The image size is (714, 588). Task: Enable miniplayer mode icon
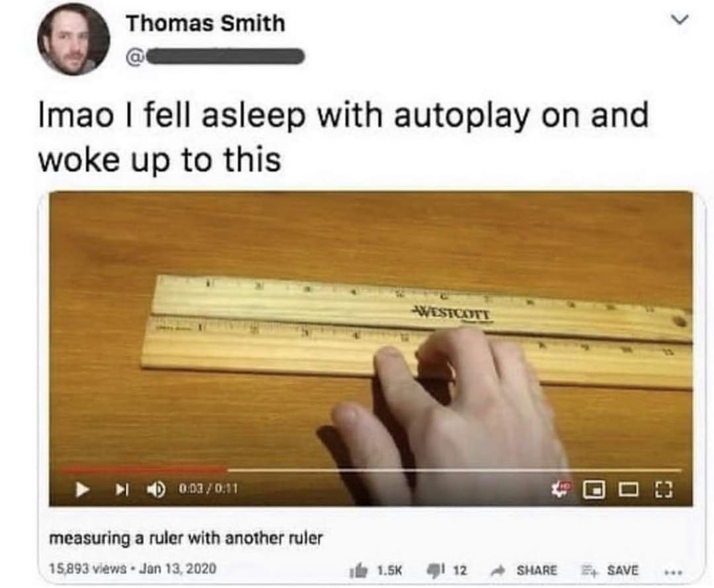pos(594,490)
